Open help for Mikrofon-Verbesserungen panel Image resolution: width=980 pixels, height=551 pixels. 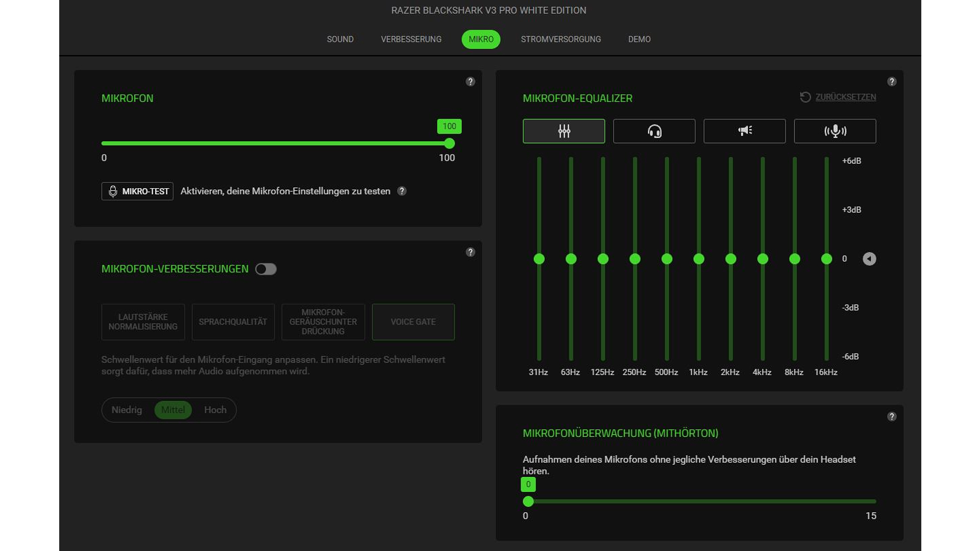coord(470,252)
